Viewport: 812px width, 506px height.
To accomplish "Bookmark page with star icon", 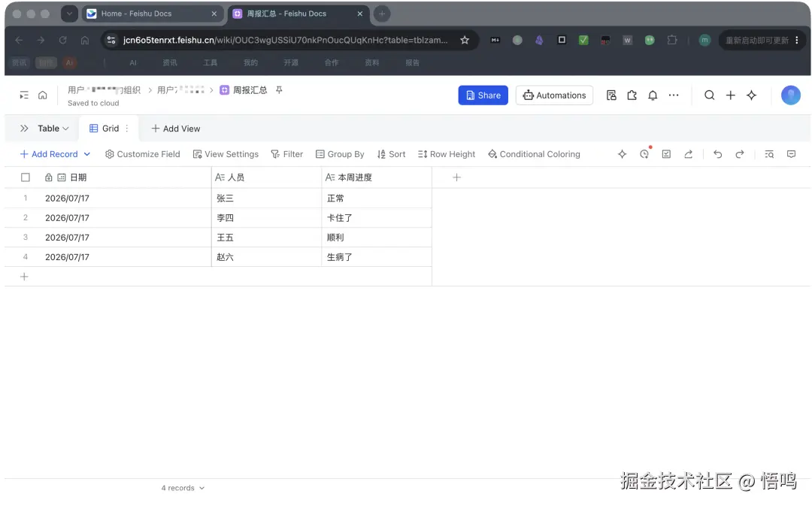I will [465, 40].
